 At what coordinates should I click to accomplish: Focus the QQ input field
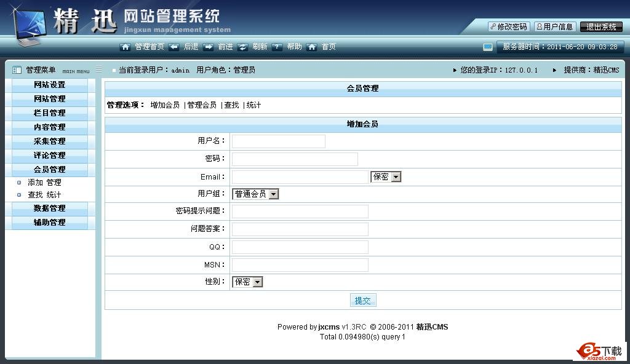(300, 247)
